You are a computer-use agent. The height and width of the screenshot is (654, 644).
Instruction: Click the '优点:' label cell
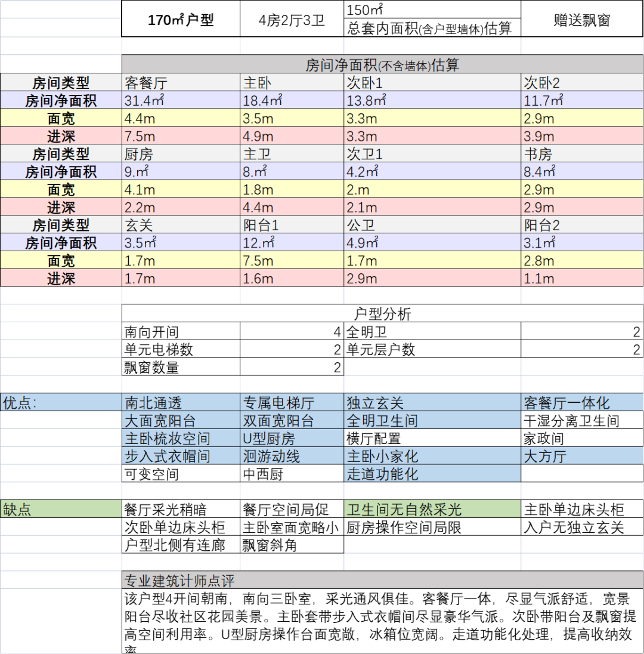(x=61, y=403)
